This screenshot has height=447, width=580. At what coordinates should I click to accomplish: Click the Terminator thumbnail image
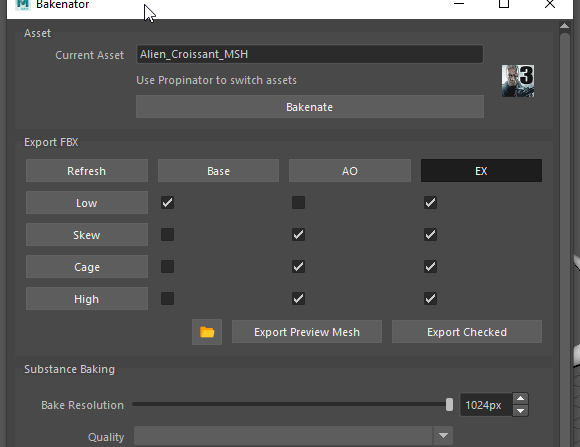[x=518, y=81]
